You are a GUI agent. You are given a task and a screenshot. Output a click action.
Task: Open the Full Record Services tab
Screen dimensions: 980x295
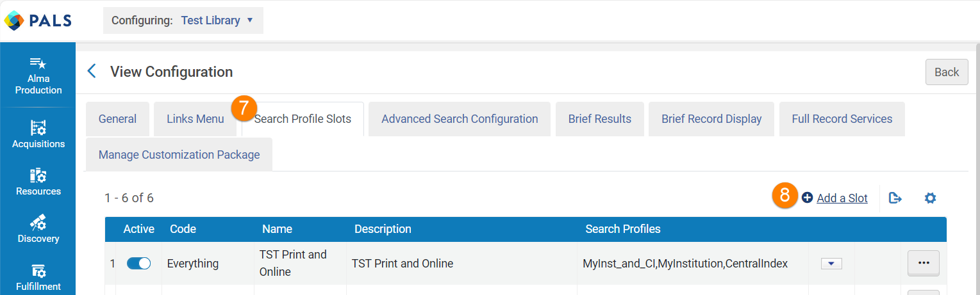(842, 119)
